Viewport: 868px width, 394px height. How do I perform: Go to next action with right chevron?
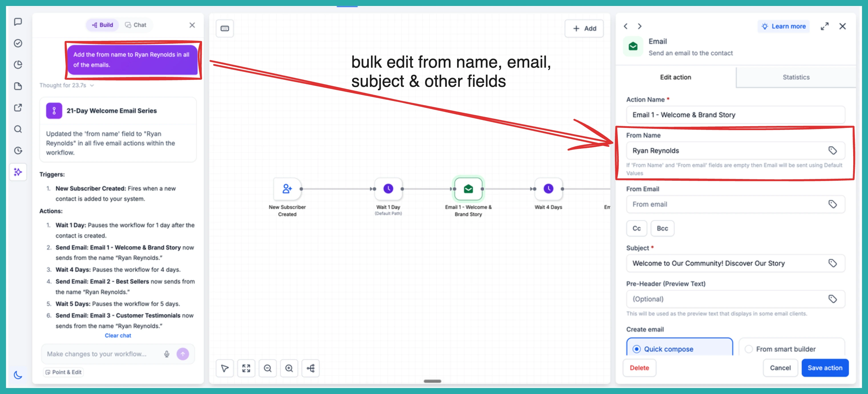pos(639,26)
